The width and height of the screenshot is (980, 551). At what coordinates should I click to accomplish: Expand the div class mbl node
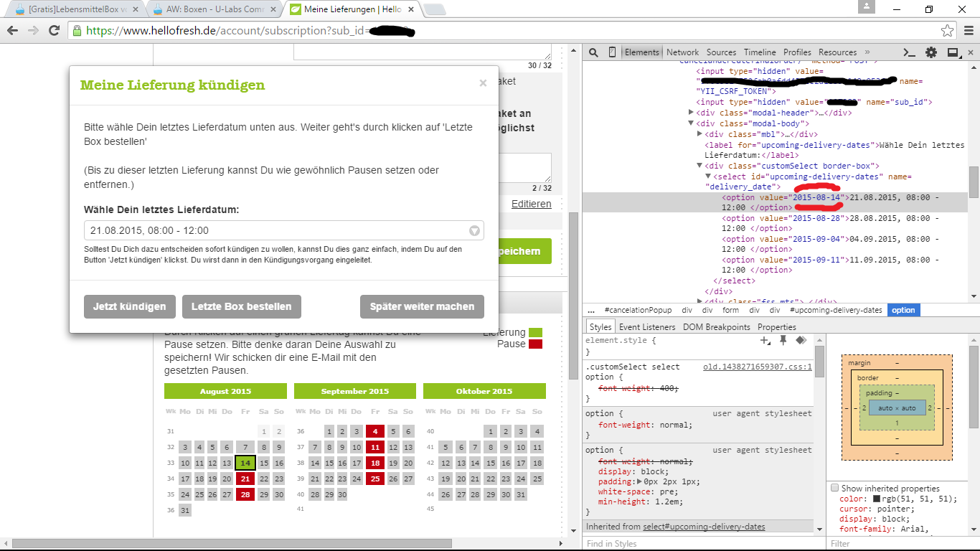(699, 134)
